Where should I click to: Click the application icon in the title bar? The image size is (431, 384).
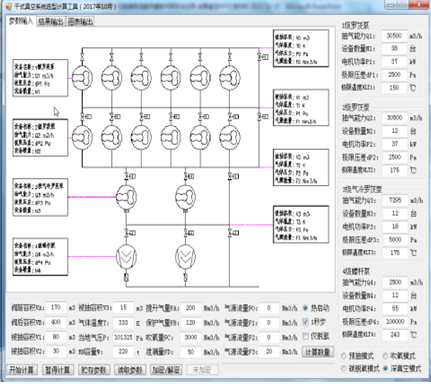(x=9, y=6)
